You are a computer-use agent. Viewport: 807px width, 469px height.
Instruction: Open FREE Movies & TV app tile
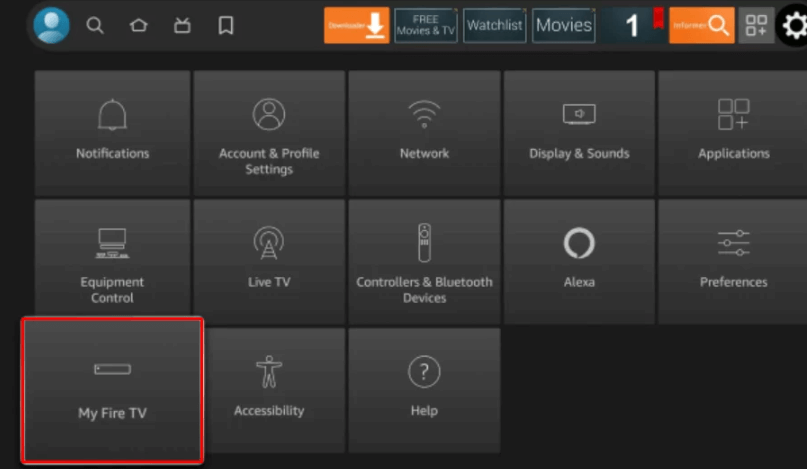tap(426, 25)
